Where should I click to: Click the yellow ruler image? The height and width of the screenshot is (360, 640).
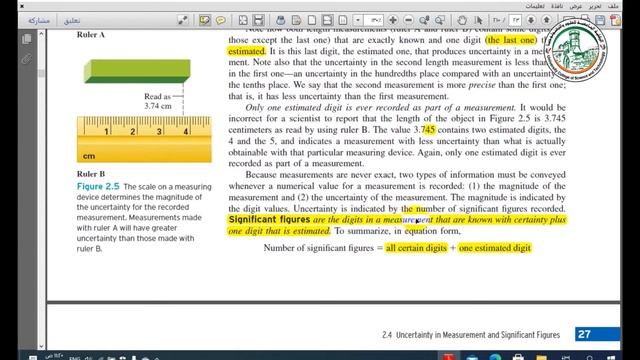[144, 139]
